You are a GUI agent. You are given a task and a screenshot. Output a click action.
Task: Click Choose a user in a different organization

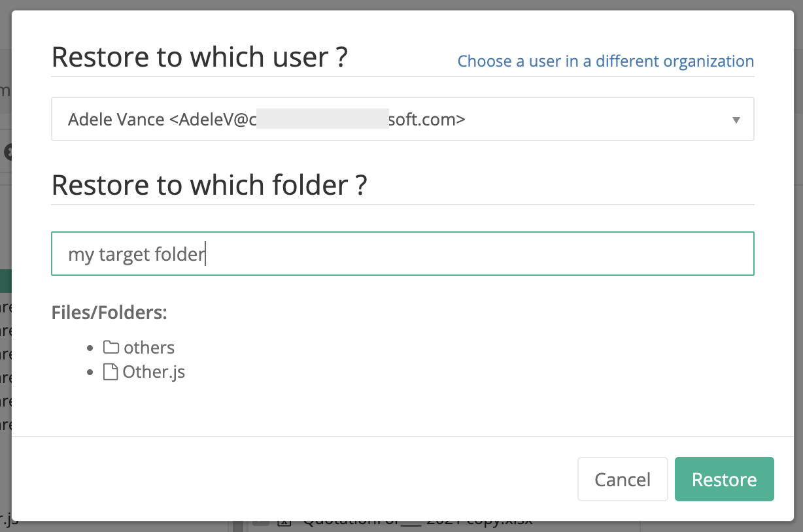[605, 61]
